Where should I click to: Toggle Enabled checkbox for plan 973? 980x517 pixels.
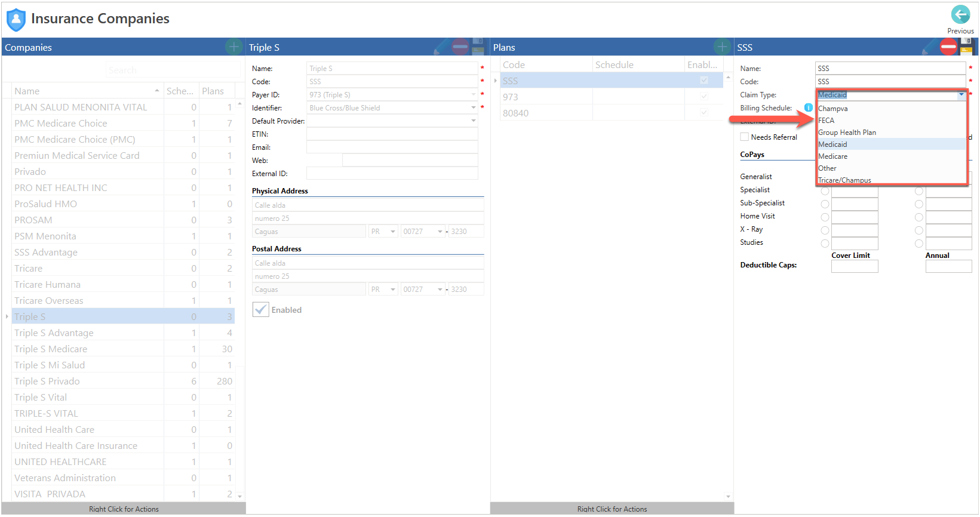[704, 97]
